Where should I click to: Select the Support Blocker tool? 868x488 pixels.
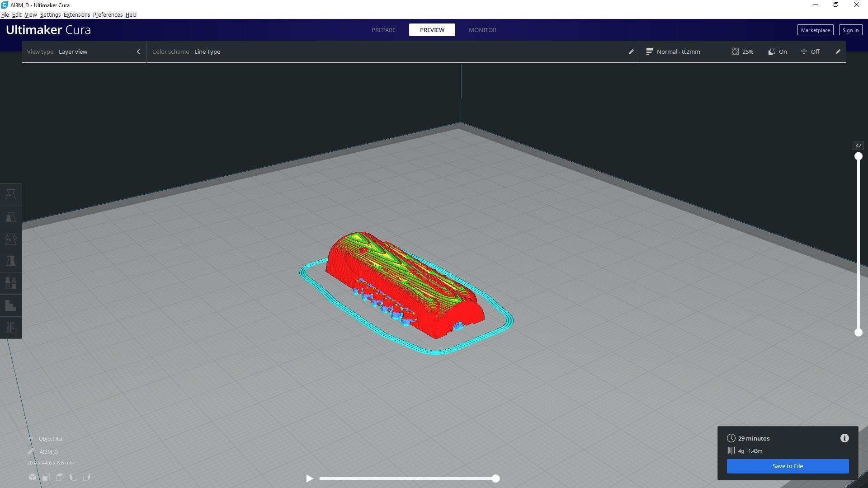coord(11,305)
